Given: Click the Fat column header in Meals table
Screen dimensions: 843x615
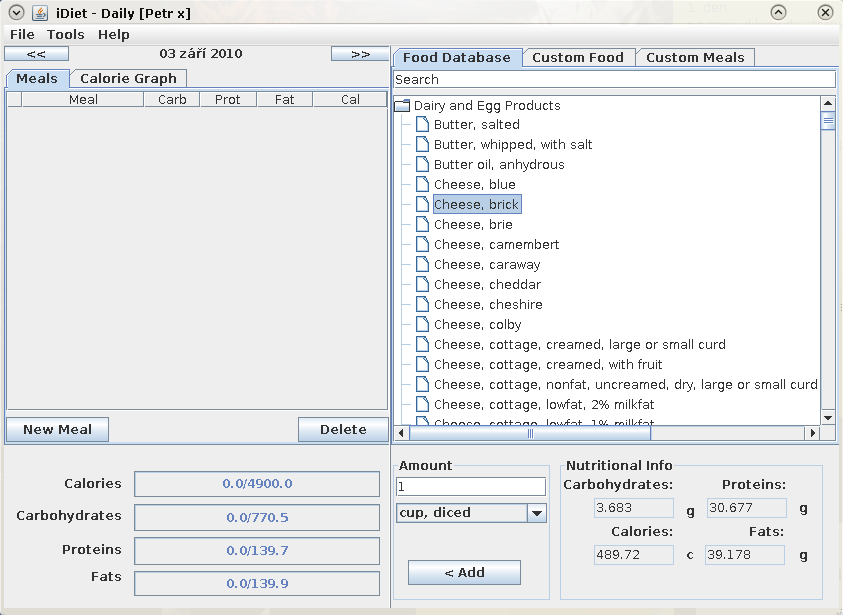Looking at the screenshot, I should coord(284,99).
